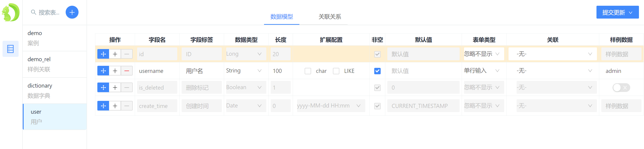Click the length input showing 100
This screenshot has height=149, width=644.
280,71
